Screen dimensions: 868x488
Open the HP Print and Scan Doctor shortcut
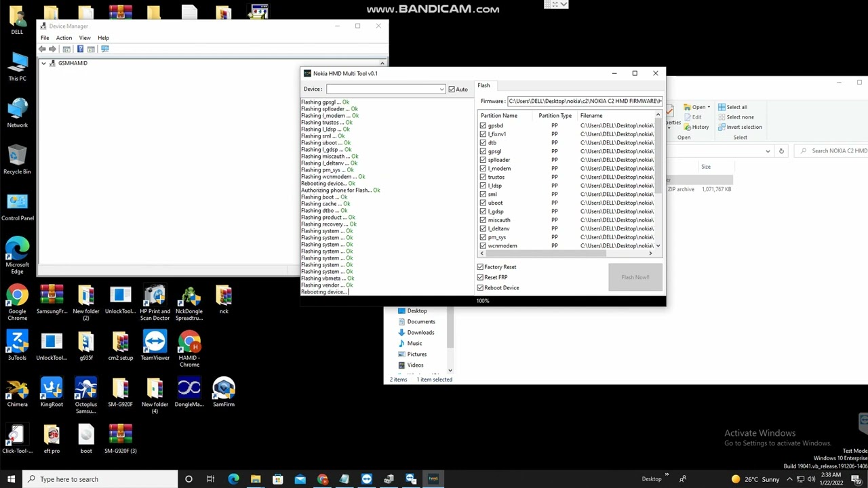[x=155, y=304]
